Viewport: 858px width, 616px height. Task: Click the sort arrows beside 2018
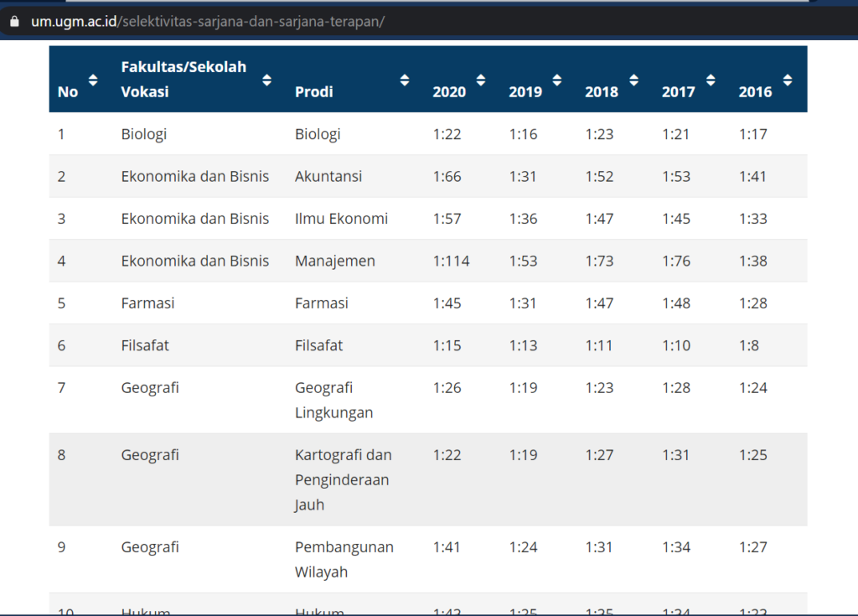[x=633, y=80]
